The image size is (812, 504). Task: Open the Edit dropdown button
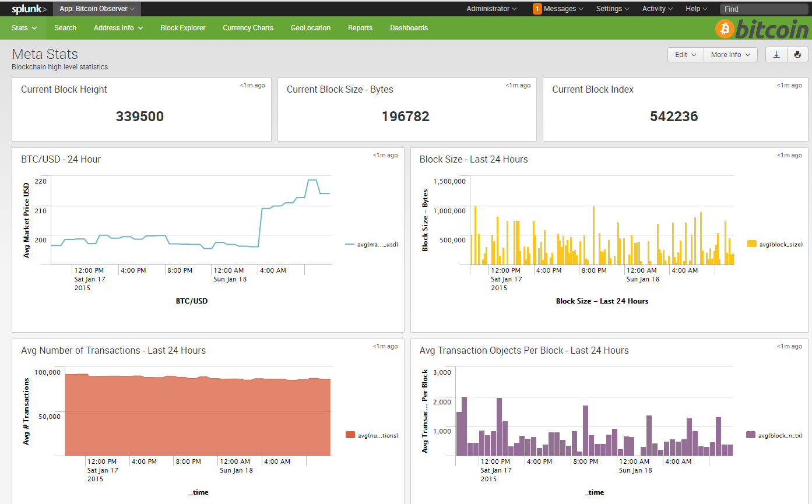click(686, 55)
